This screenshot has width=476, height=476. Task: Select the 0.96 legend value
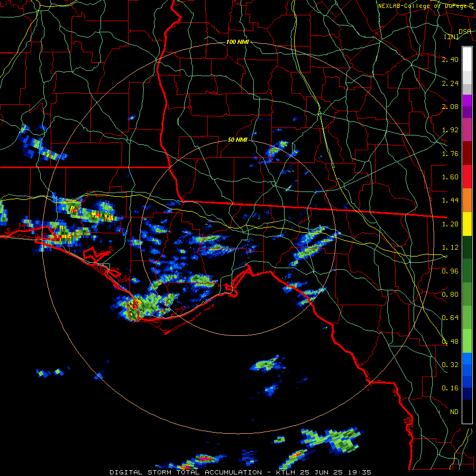(x=450, y=271)
